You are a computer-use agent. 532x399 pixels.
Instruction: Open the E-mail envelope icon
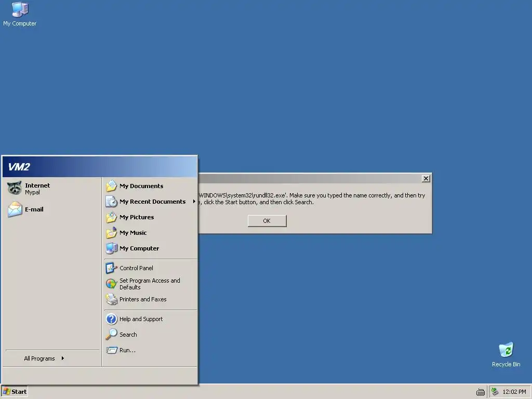coord(15,209)
